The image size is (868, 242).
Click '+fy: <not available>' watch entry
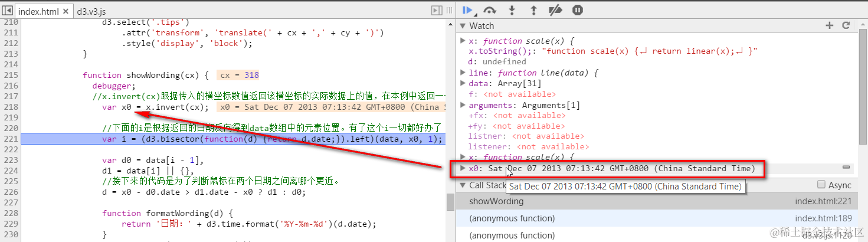tap(517, 126)
